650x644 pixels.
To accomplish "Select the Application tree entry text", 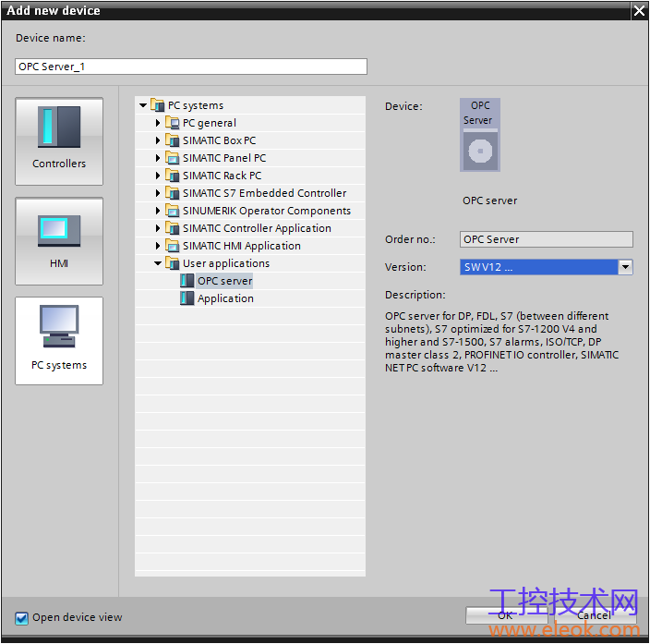I will pos(225,298).
